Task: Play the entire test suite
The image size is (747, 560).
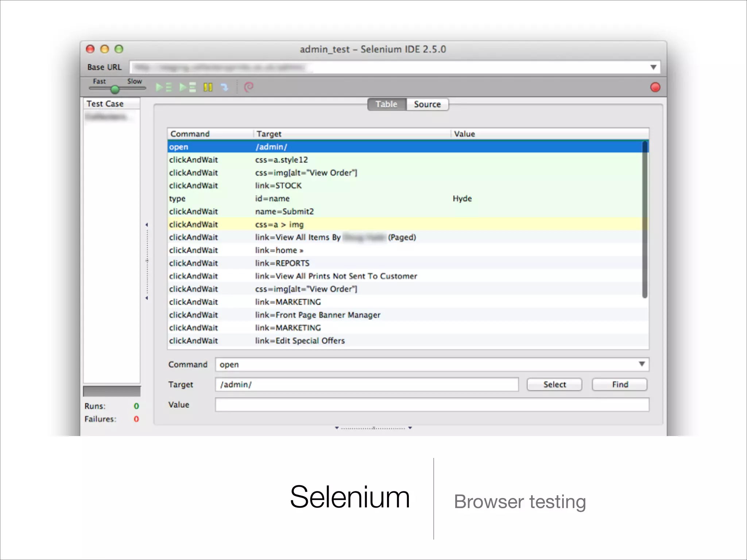Action: tap(164, 87)
